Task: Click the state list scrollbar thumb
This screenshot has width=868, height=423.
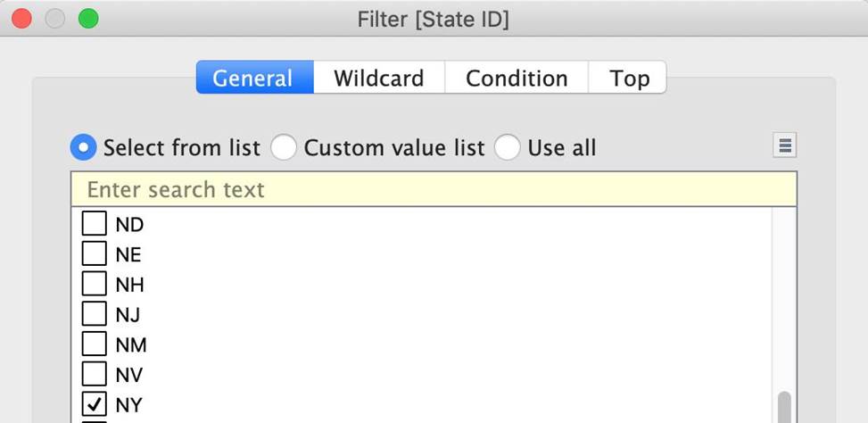Action: [x=784, y=407]
